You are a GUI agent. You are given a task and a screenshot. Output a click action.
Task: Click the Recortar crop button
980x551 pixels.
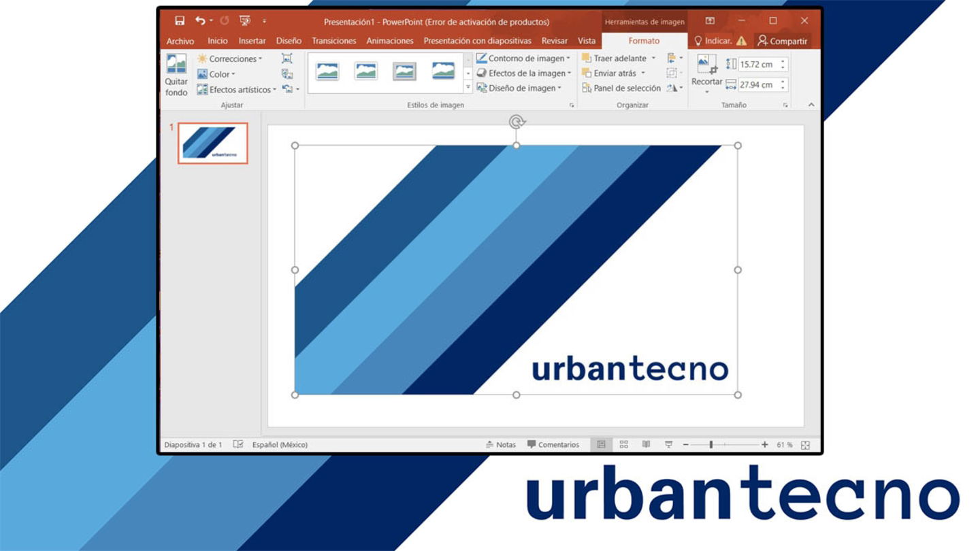tap(706, 73)
